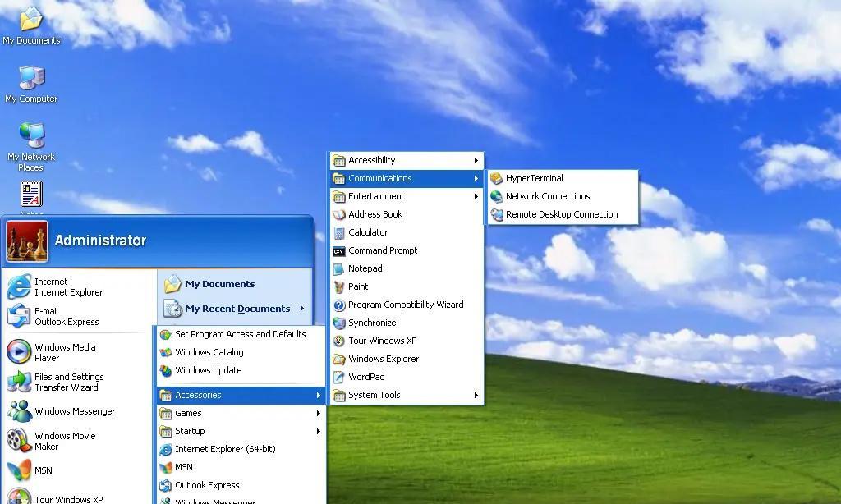
Task: Open Network Connections
Action: (x=563, y=196)
